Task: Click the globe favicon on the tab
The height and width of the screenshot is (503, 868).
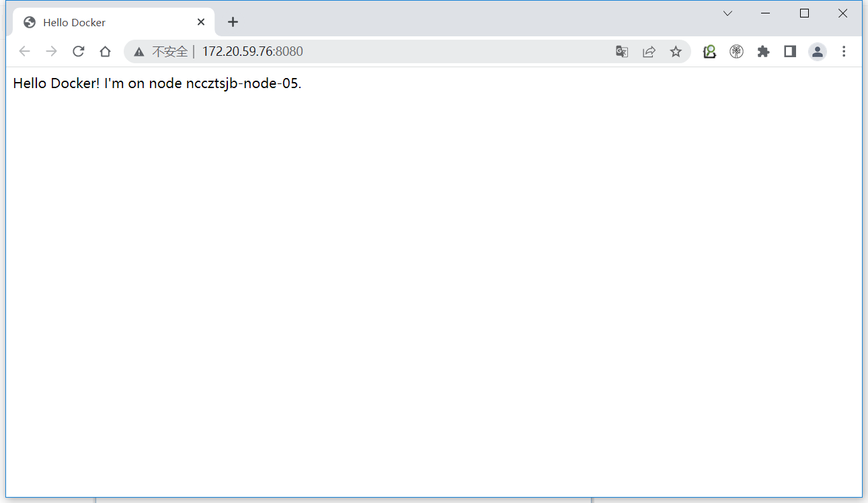Action: click(29, 22)
